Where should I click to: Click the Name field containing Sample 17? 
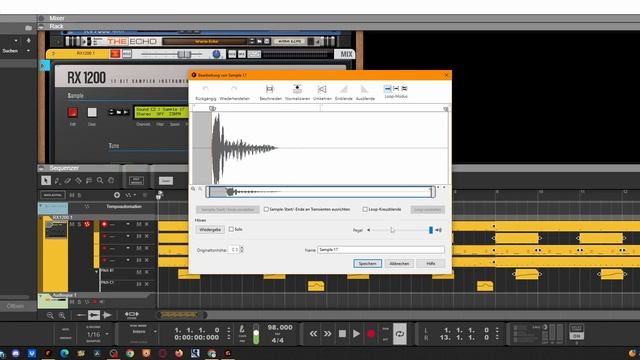pos(381,249)
